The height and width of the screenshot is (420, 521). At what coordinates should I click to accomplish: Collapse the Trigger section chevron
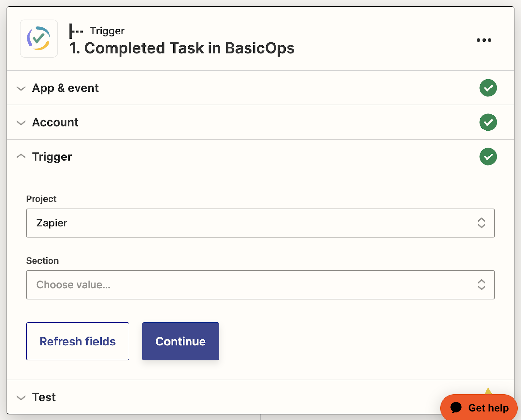[21, 156]
